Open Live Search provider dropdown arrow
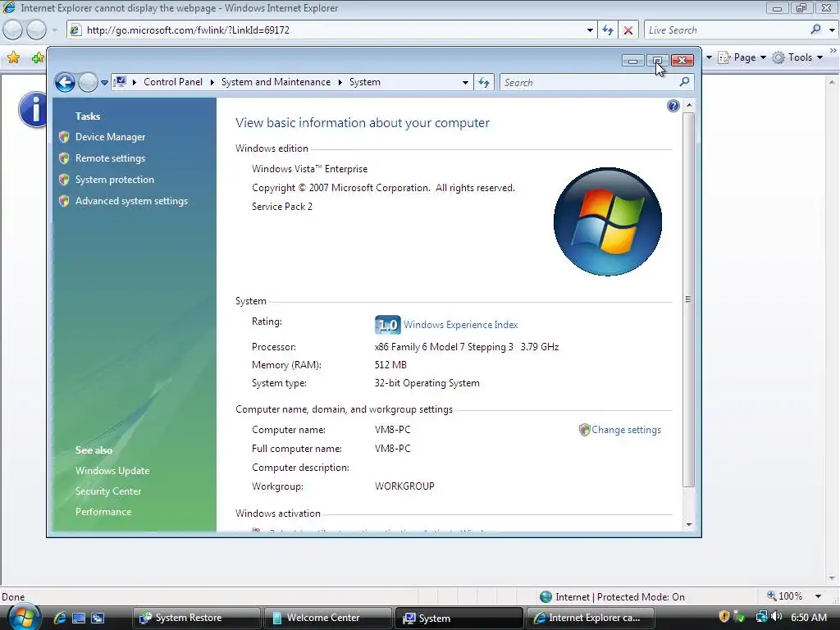 coord(832,30)
